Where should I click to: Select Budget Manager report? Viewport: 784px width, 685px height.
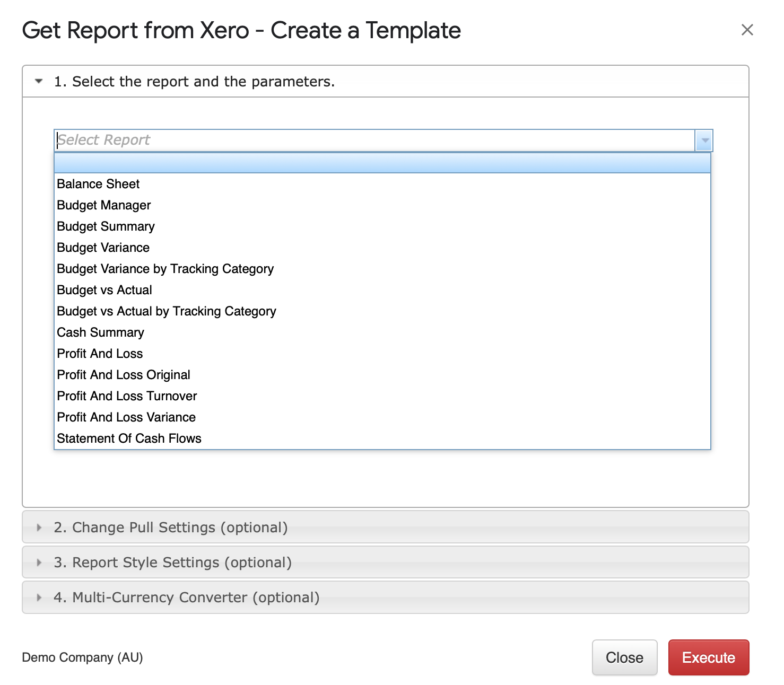(382, 205)
